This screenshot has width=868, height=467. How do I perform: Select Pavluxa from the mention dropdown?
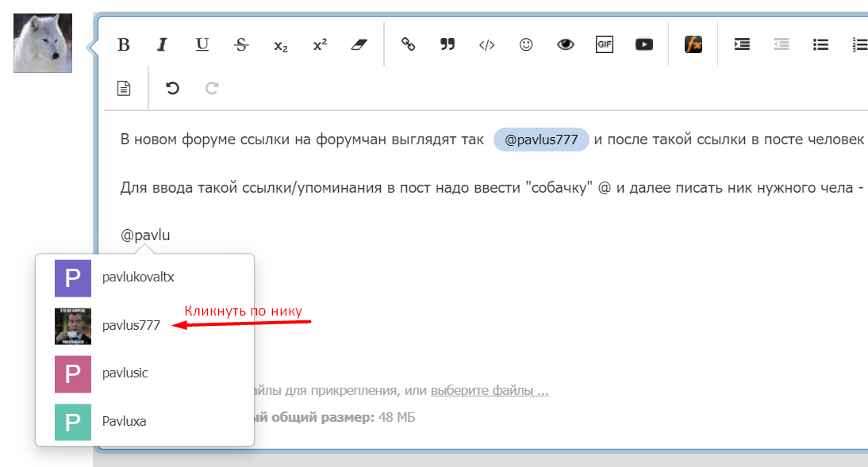tap(144, 422)
